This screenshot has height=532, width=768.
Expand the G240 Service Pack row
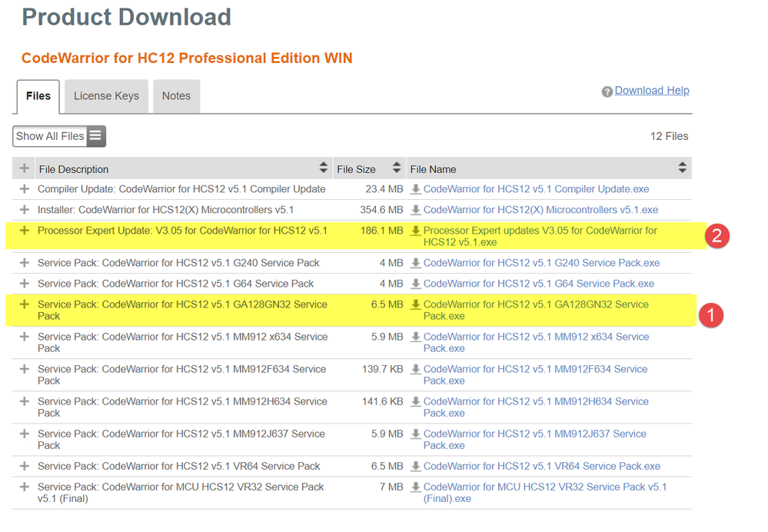tap(24, 263)
